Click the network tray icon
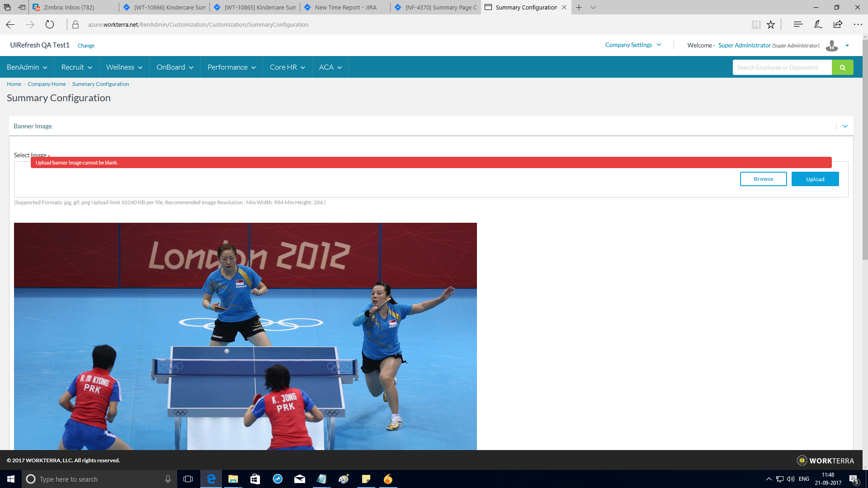868x488 pixels. point(780,479)
